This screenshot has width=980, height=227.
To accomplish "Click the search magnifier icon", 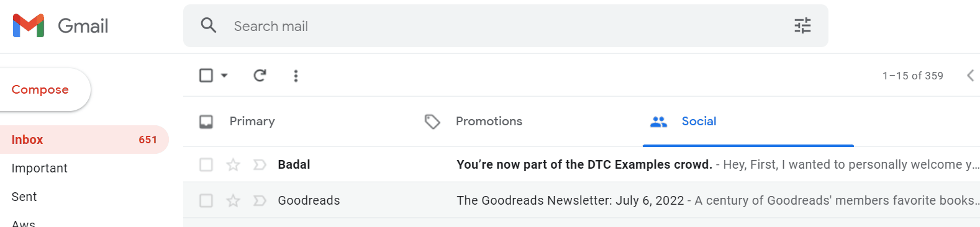I will click(209, 25).
